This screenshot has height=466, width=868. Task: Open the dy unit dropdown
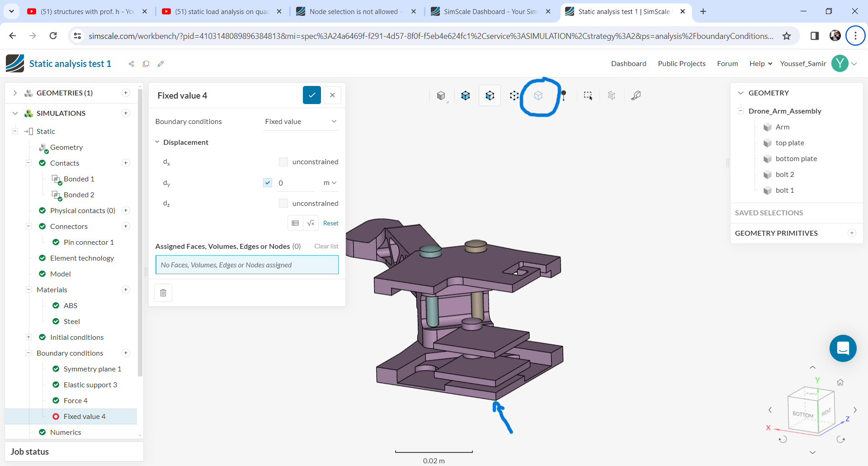coord(330,183)
